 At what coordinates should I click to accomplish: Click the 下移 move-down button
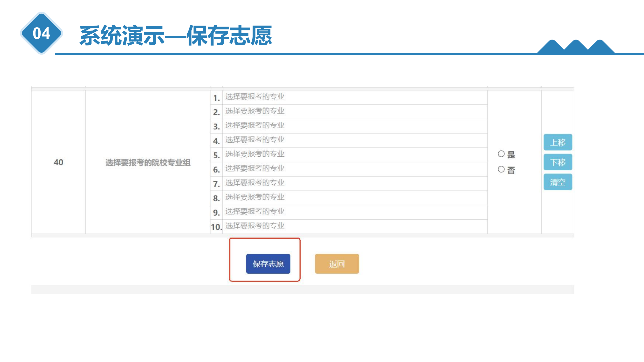(558, 162)
